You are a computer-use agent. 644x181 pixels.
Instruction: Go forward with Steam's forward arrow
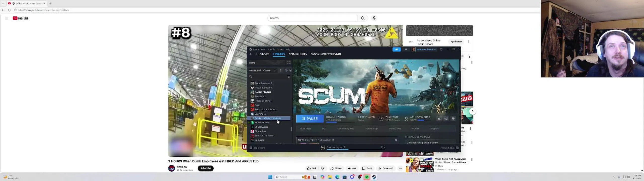click(256, 54)
